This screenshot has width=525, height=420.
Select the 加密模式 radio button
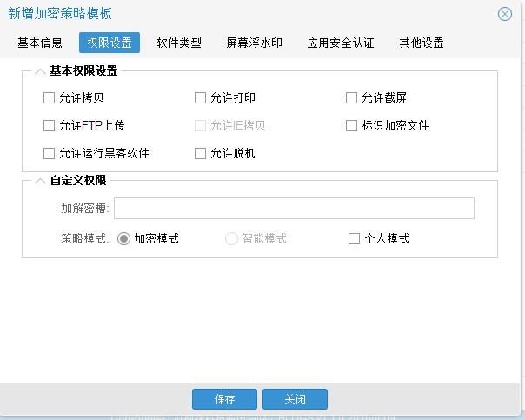(x=123, y=238)
